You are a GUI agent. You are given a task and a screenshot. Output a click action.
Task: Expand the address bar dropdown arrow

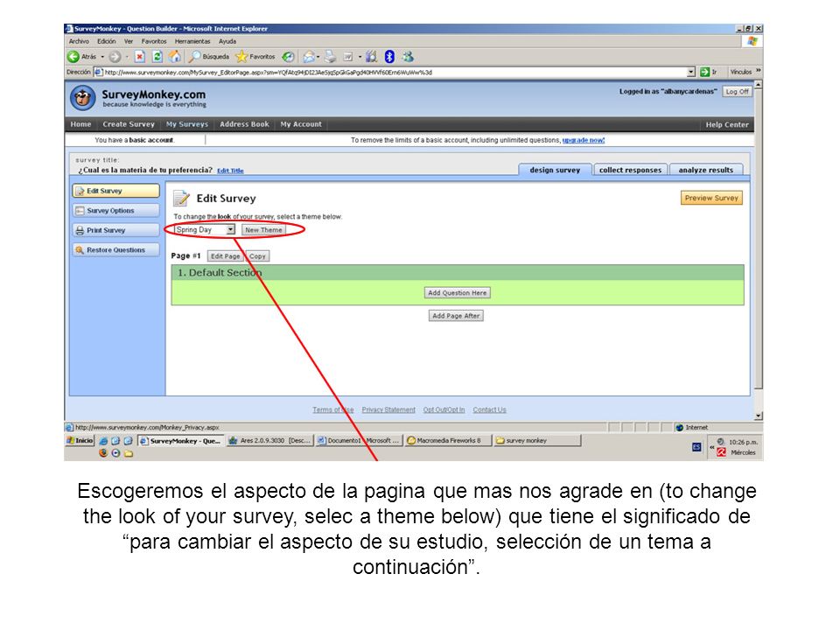(691, 72)
